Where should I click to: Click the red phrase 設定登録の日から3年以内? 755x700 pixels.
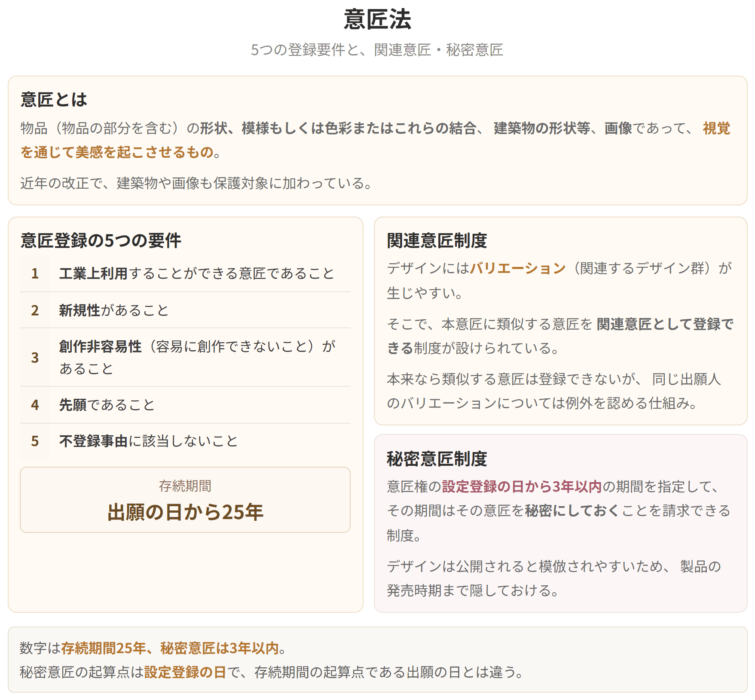pos(522,486)
